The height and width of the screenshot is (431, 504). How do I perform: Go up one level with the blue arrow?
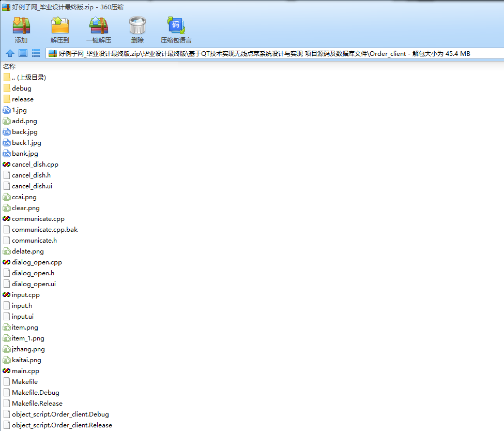[x=10, y=53]
